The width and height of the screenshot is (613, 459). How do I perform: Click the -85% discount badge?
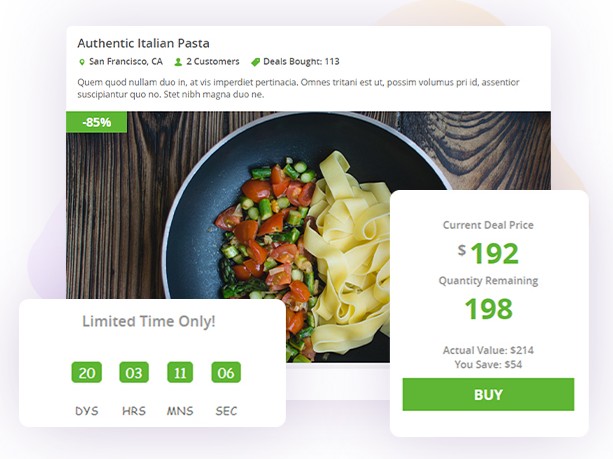coord(97,122)
